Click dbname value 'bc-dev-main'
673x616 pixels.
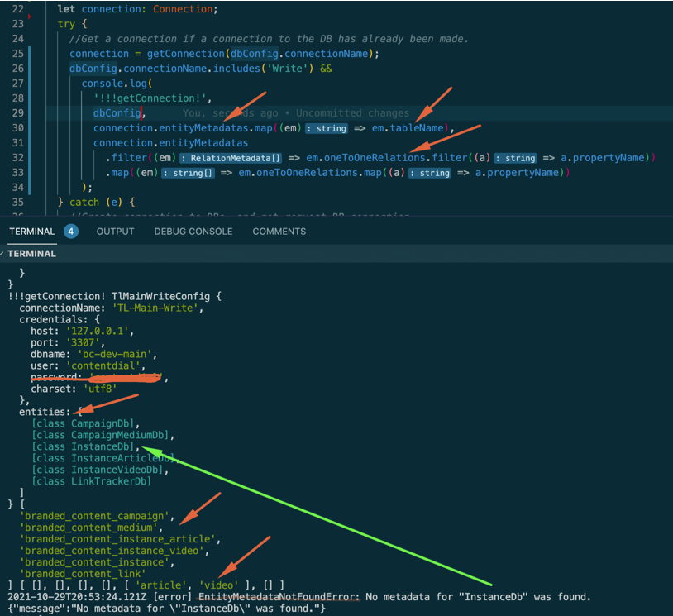115,354
